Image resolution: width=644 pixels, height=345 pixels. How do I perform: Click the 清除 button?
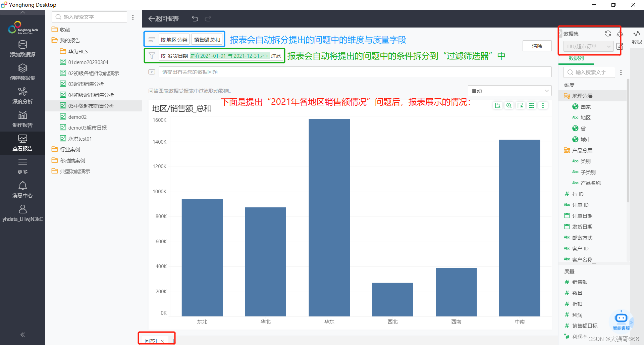pyautogui.click(x=537, y=46)
